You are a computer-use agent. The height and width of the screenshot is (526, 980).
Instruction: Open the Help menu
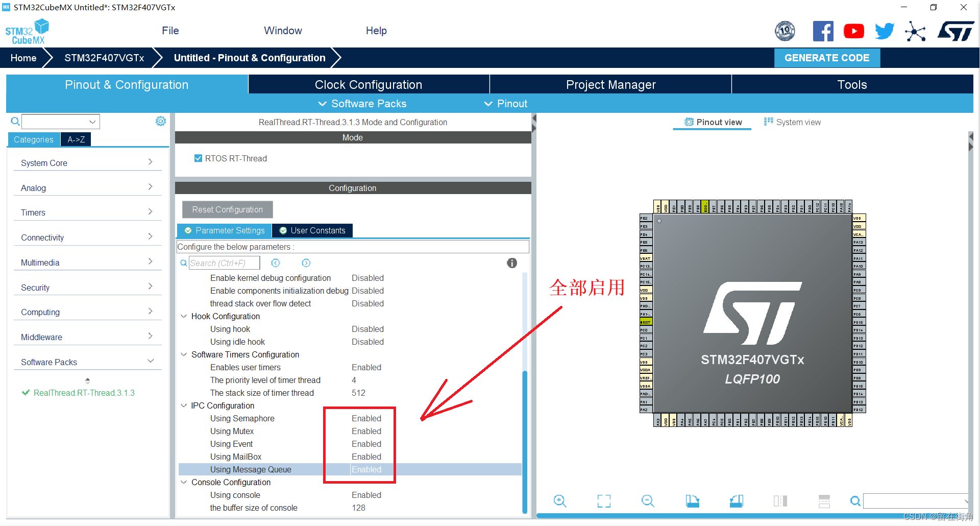(x=376, y=31)
